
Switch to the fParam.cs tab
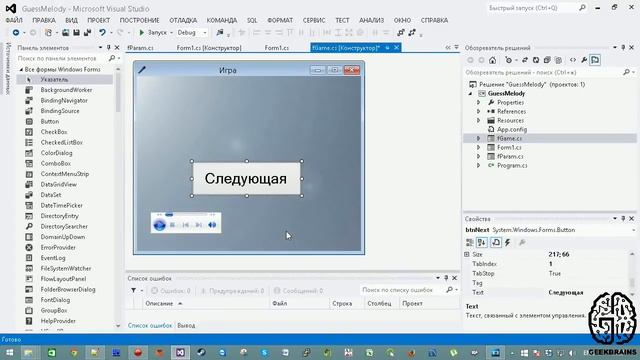[x=140, y=48]
